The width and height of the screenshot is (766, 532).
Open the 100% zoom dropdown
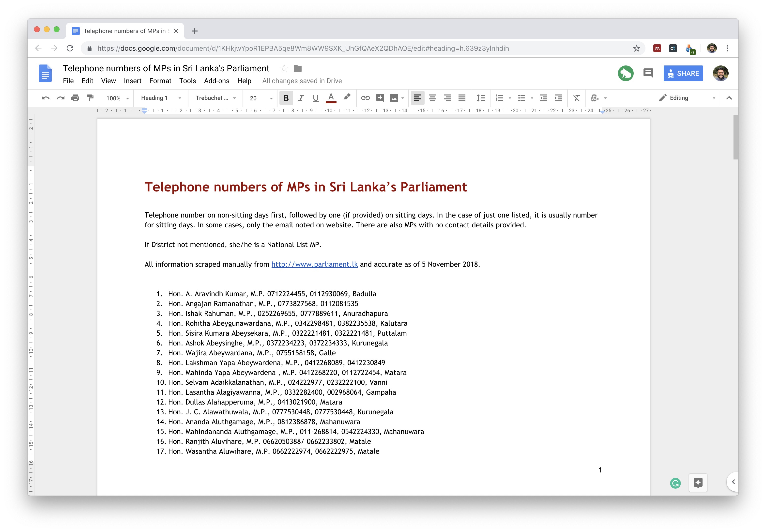tap(117, 98)
